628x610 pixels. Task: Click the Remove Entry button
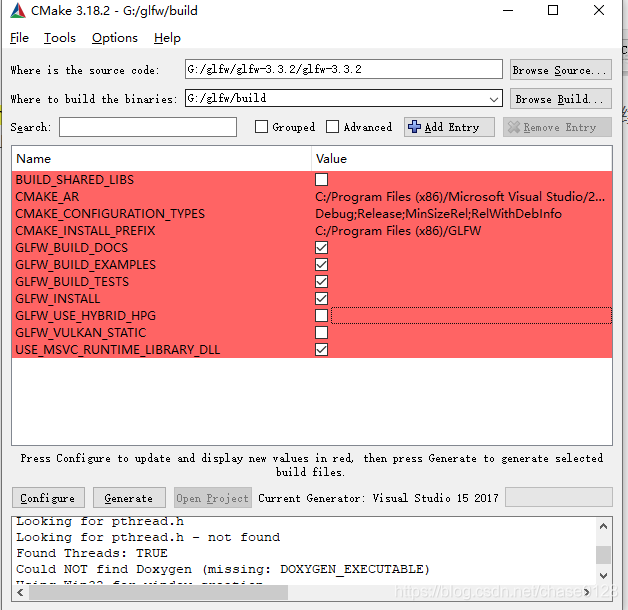(x=557, y=127)
